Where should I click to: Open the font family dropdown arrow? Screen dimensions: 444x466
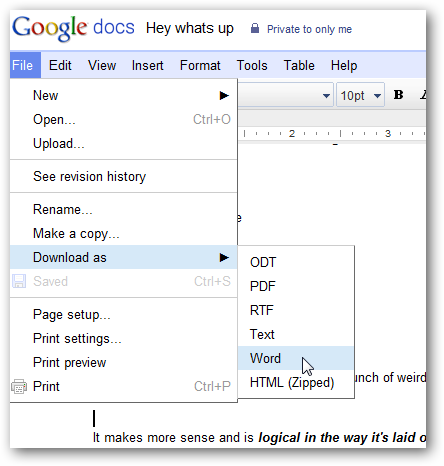coord(326,96)
